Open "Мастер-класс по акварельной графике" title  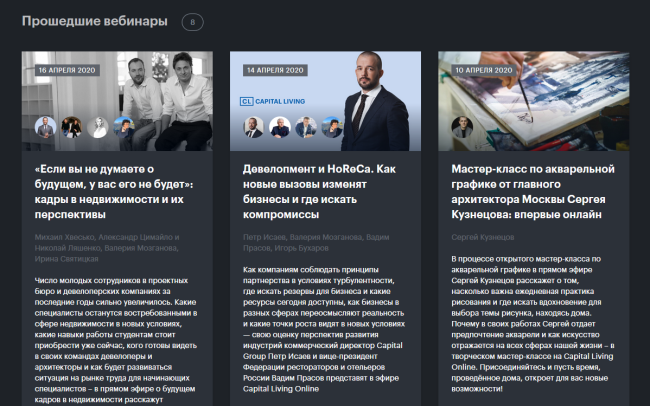coord(533,192)
